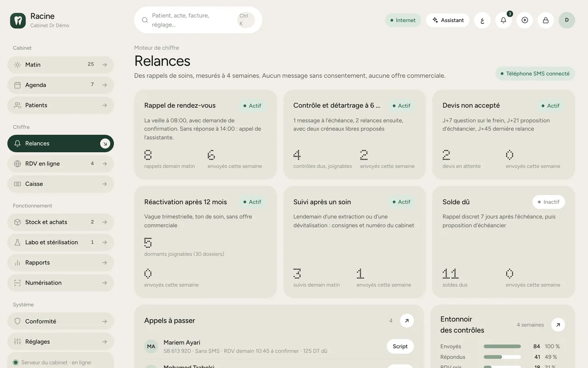Click the Solde dû card title
The width and height of the screenshot is (588, 368).
(x=456, y=202)
